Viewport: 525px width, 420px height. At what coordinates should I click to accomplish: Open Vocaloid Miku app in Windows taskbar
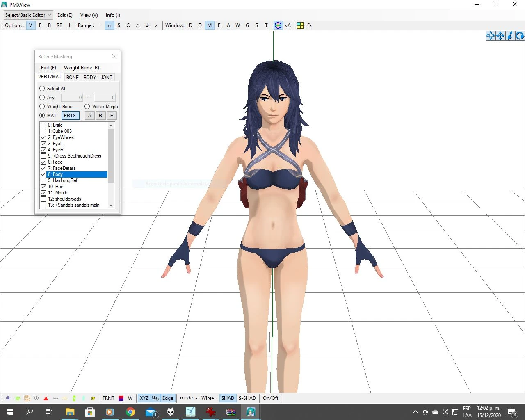point(251,412)
